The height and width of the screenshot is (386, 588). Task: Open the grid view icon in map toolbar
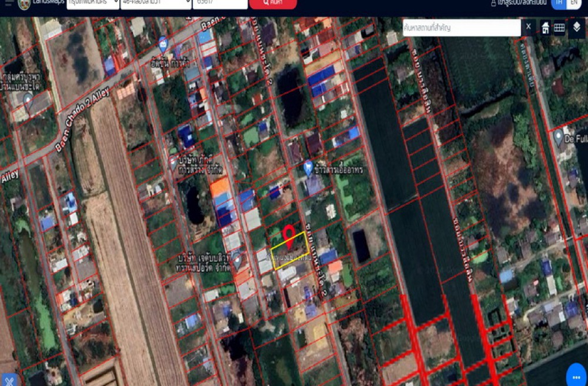pos(559,27)
